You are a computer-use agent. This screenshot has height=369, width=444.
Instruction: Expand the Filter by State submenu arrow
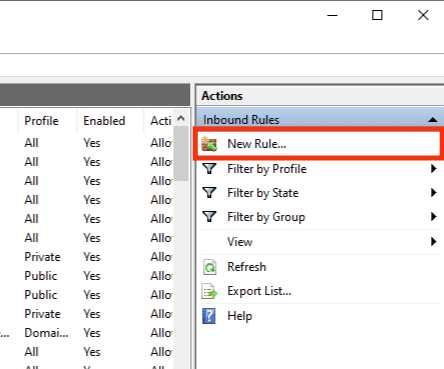[433, 193]
